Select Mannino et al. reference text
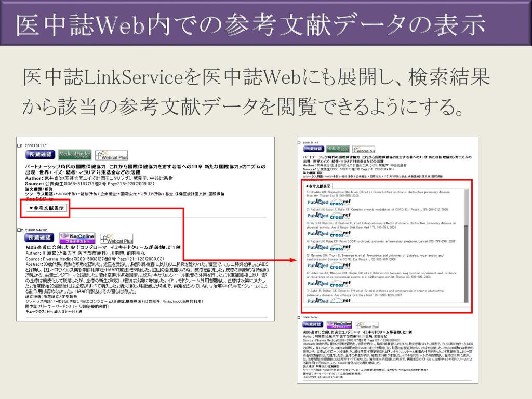This screenshot has width=532, height=399. click(375, 257)
